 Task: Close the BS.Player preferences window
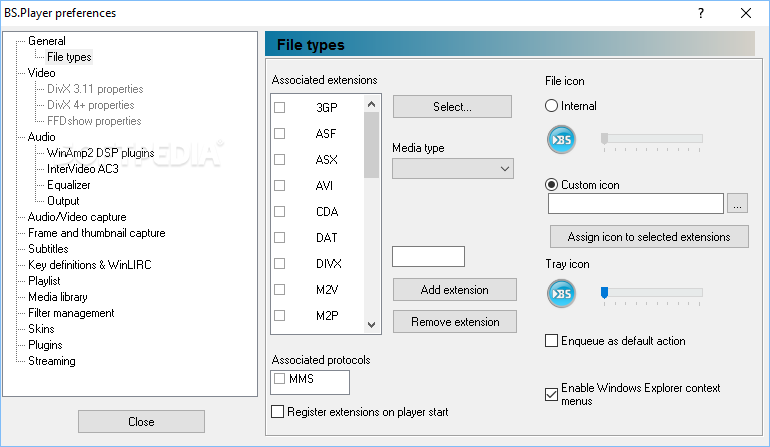click(x=746, y=13)
